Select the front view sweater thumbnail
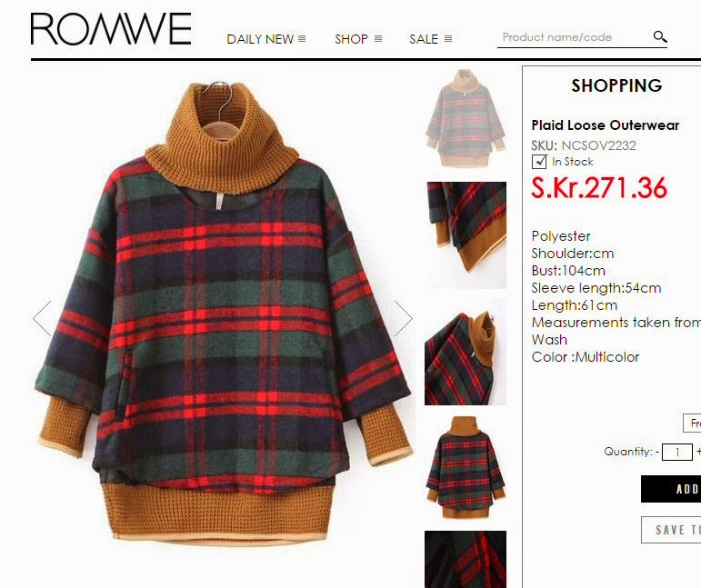701x588 pixels. pyautogui.click(x=466, y=118)
